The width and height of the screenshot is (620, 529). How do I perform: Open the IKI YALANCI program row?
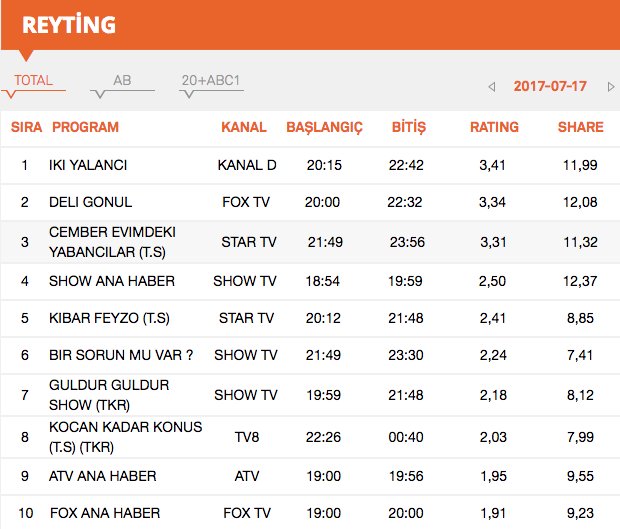[x=88, y=165]
